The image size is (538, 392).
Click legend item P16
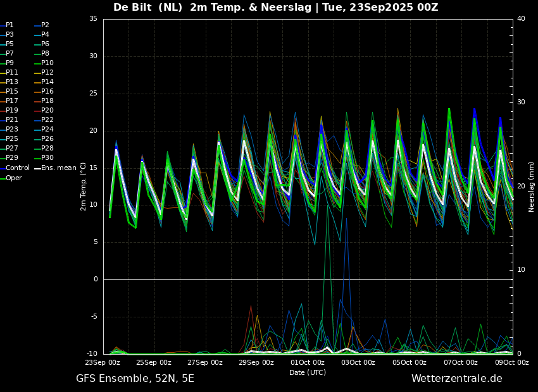47,92
